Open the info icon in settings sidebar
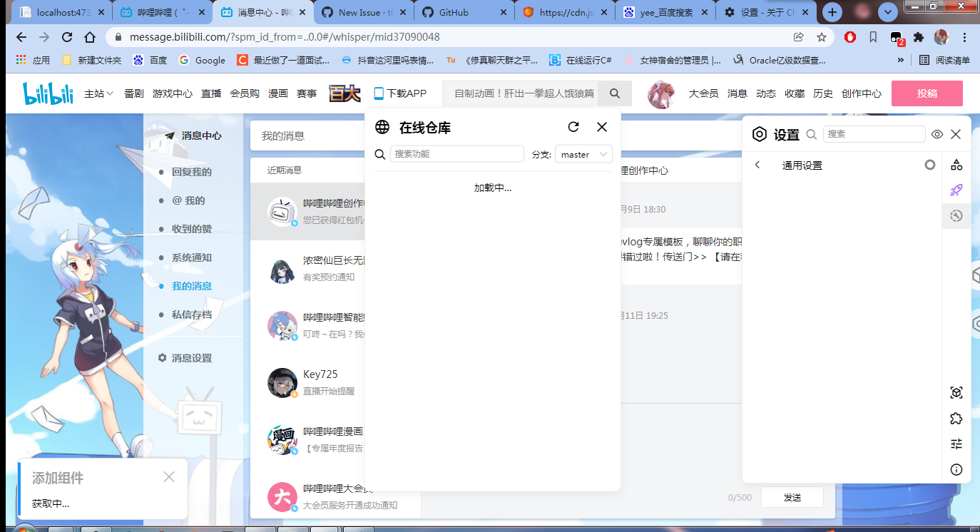Image resolution: width=980 pixels, height=532 pixels. (x=956, y=470)
